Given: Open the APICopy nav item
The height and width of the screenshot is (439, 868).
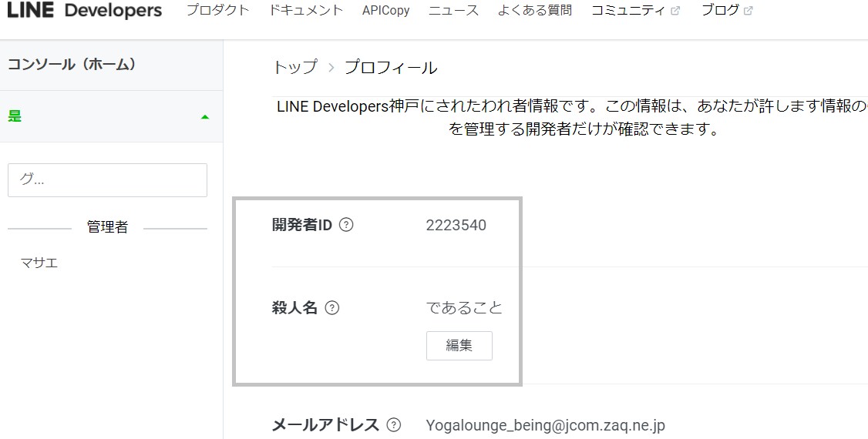Looking at the screenshot, I should click(x=386, y=11).
